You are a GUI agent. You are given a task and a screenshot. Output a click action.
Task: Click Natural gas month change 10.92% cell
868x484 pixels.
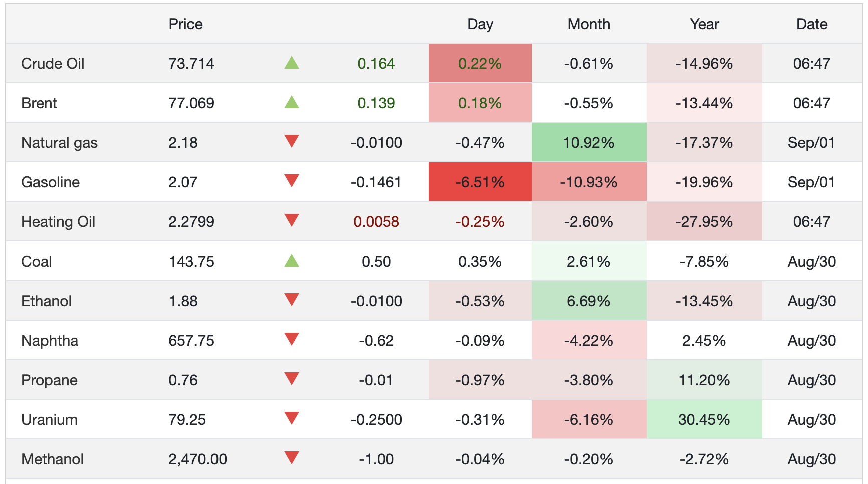tap(589, 142)
